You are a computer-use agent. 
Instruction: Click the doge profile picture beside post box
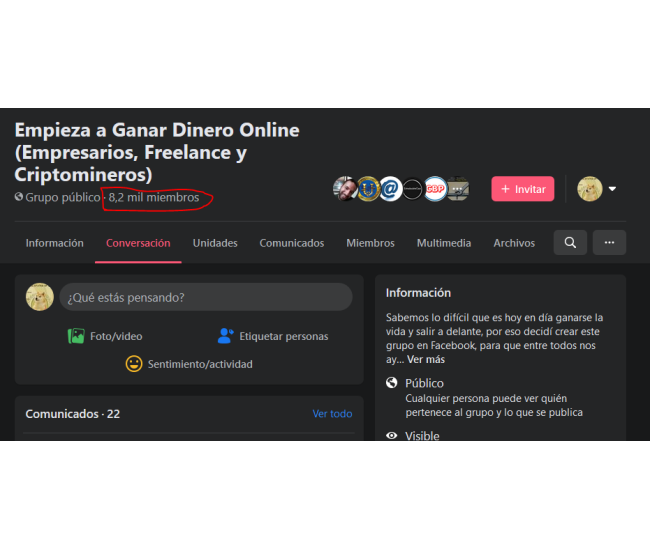click(x=40, y=297)
